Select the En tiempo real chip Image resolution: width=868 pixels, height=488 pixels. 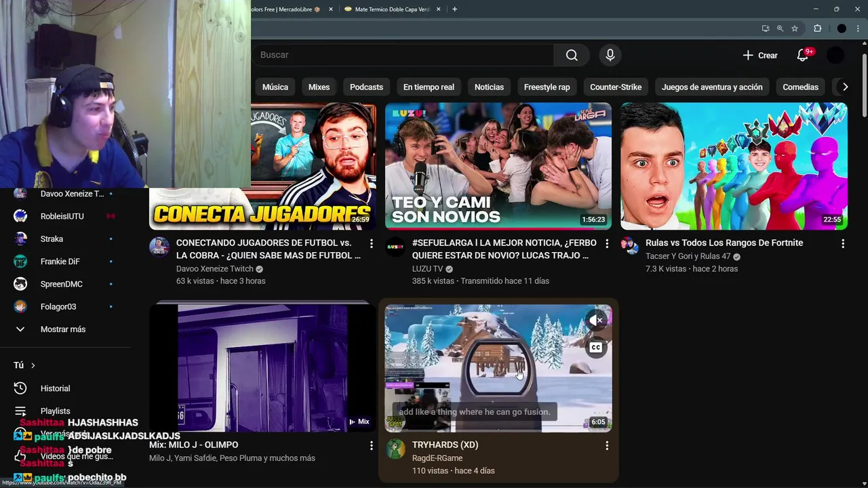[x=429, y=87]
